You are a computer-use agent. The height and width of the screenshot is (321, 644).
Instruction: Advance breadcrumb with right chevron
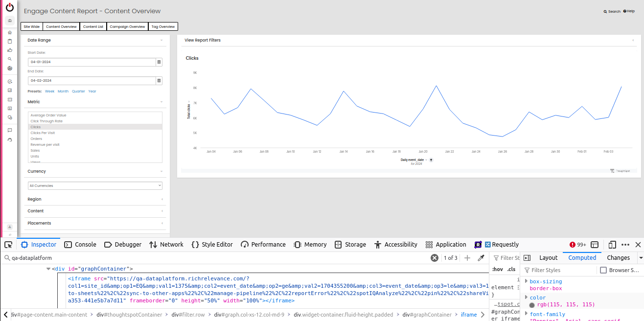point(483,315)
